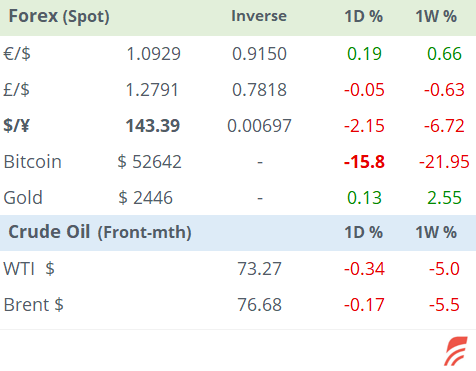The width and height of the screenshot is (476, 371).
Task: Click the €/$ daily change 0.19
Action: pos(364,54)
